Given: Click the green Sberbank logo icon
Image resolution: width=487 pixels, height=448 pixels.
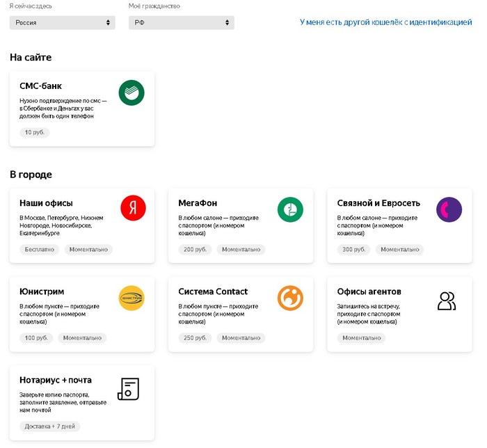Looking at the screenshot, I should 131,93.
